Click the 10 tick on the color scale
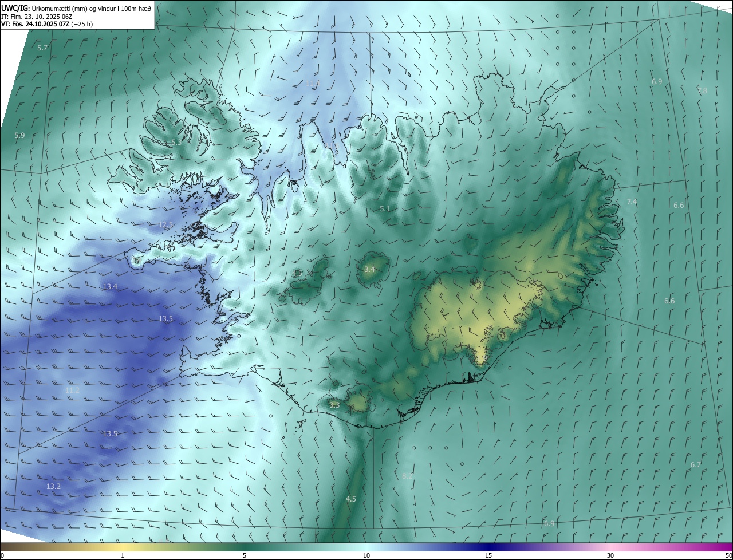Viewport: 733px width, 560px height. [366, 556]
